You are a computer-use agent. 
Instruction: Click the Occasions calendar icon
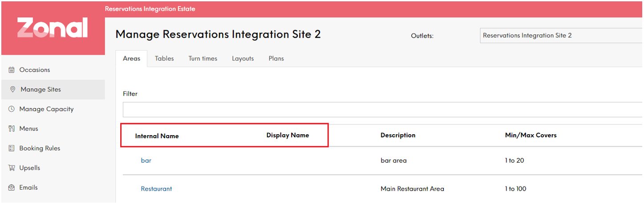(x=12, y=70)
